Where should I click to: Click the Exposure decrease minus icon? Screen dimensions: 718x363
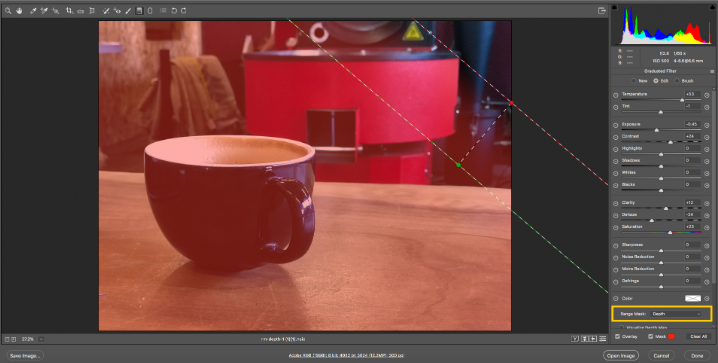click(x=615, y=125)
